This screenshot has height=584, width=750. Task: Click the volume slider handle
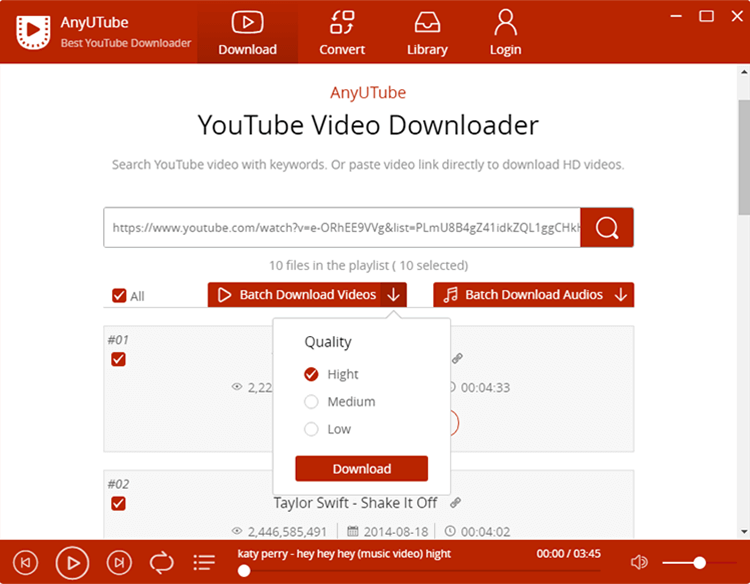point(700,563)
